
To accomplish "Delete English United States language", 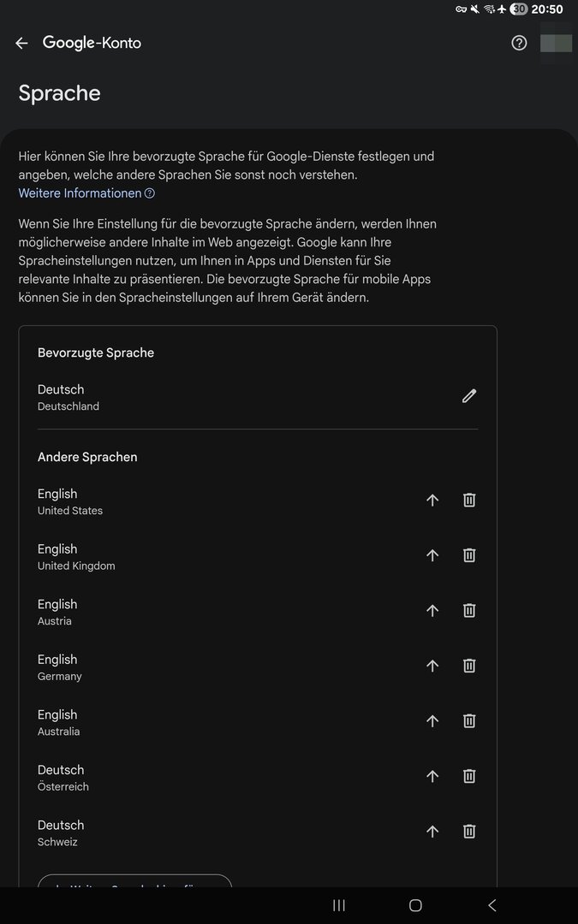I will tap(469, 500).
